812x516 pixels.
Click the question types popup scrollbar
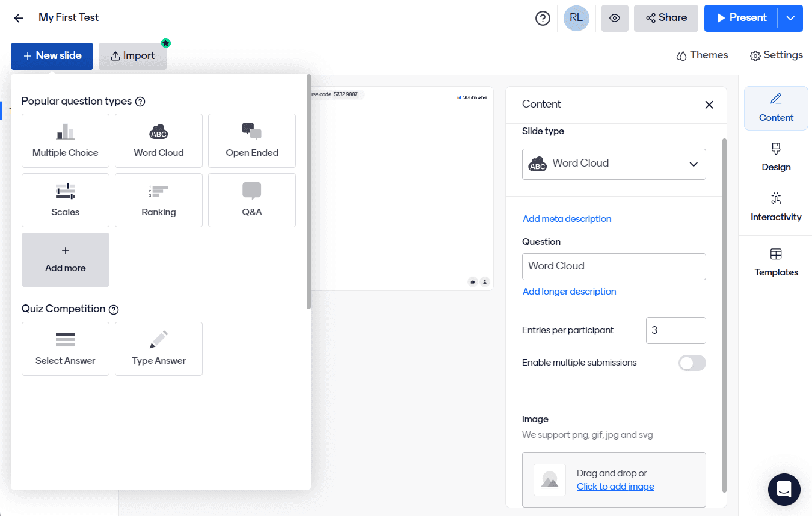coord(309,191)
